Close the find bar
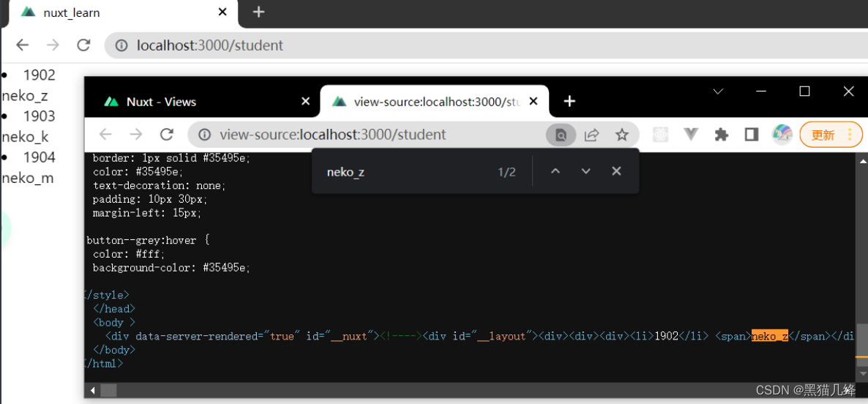 coord(616,171)
